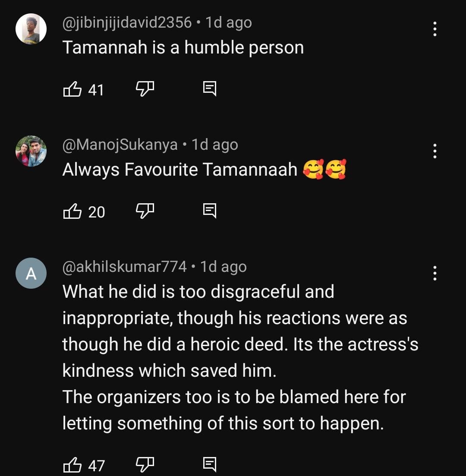Reply to the 'Tamannah is a humble person' comment
Screen dimensions: 466x476
[209, 89]
